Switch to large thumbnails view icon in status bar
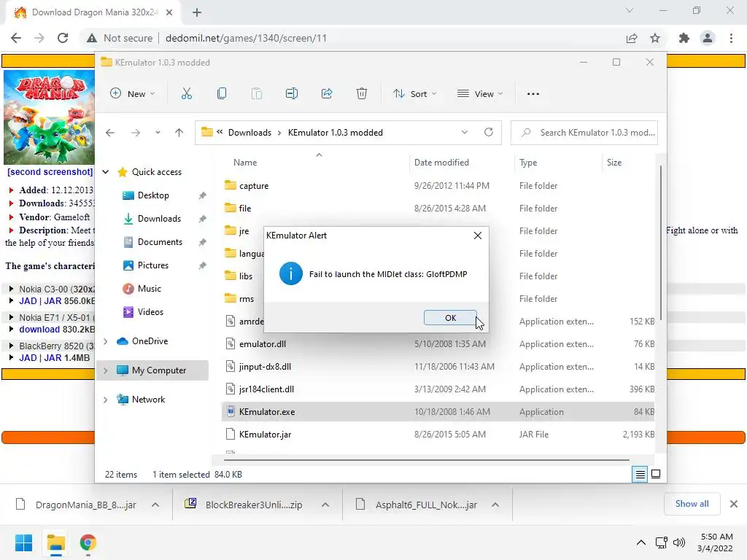 pyautogui.click(x=656, y=474)
